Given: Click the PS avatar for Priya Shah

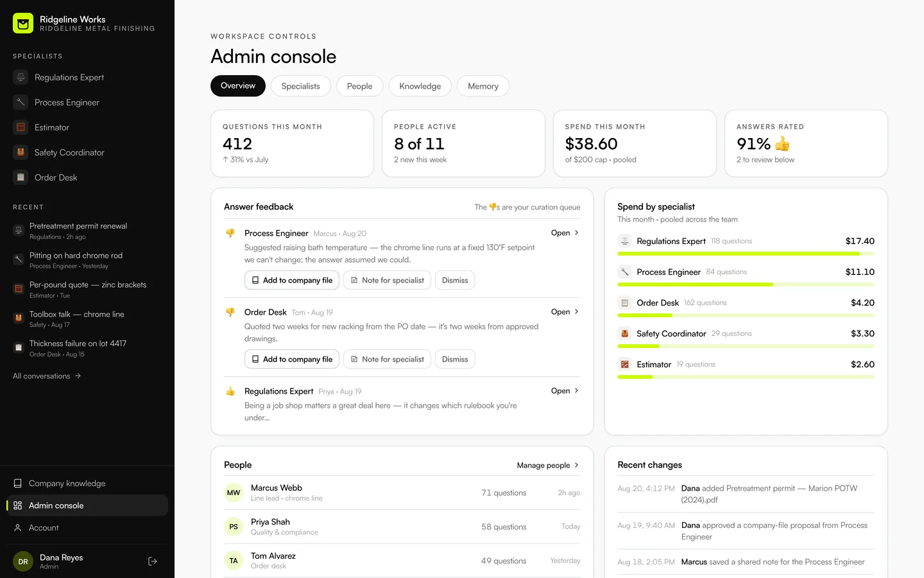Looking at the screenshot, I should [234, 527].
